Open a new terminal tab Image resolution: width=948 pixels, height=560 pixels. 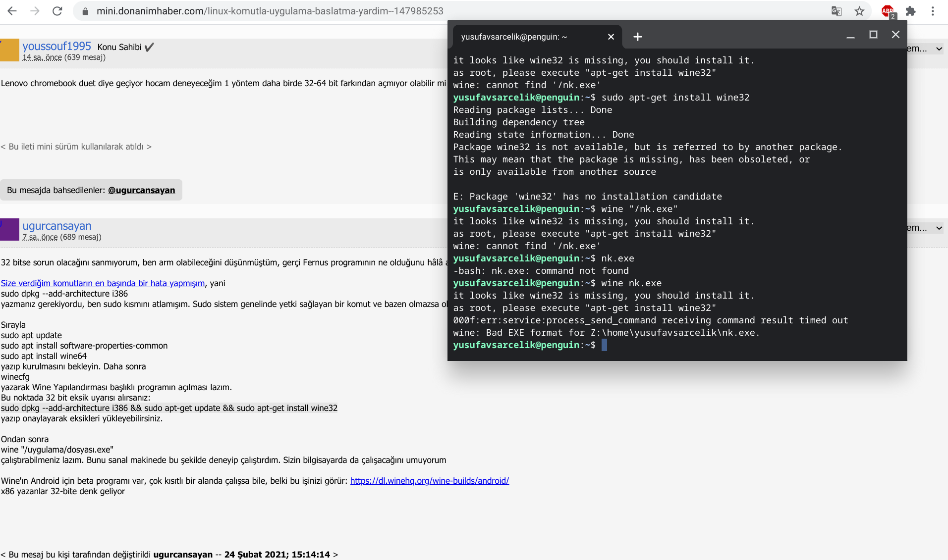point(638,37)
